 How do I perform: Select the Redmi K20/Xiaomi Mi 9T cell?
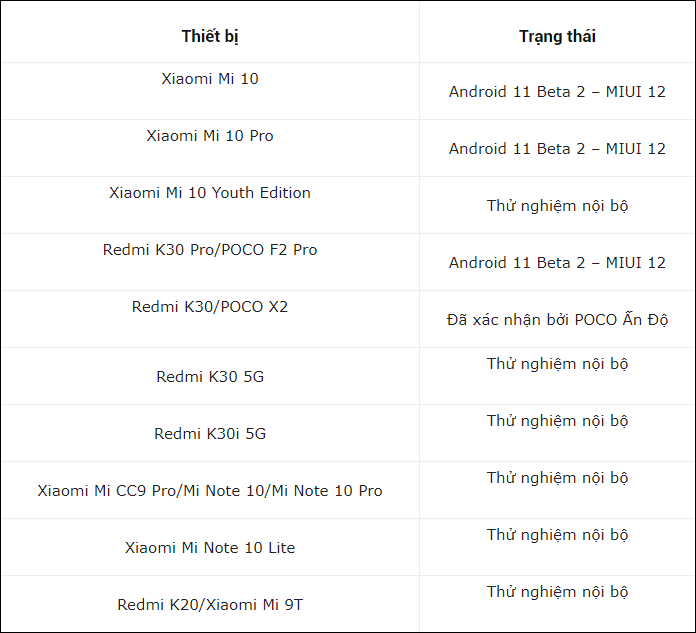coord(210,605)
